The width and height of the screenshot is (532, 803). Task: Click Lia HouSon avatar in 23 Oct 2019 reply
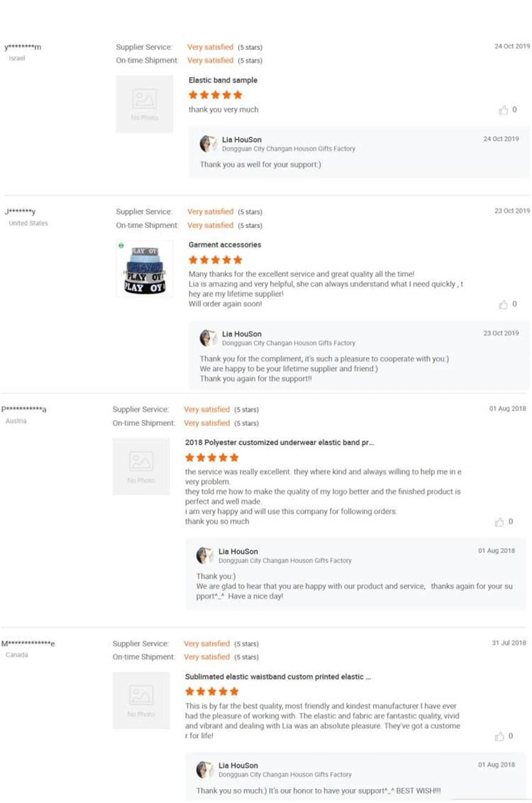pyautogui.click(x=207, y=338)
